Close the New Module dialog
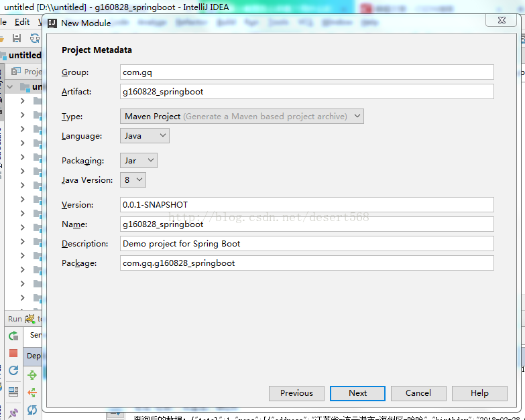Image resolution: width=525 pixels, height=420 pixels. (502, 20)
